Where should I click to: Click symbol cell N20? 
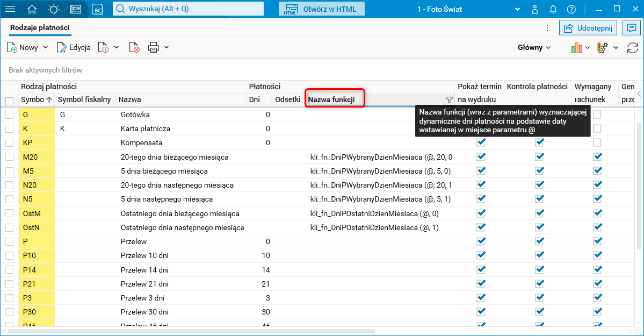tap(37, 185)
